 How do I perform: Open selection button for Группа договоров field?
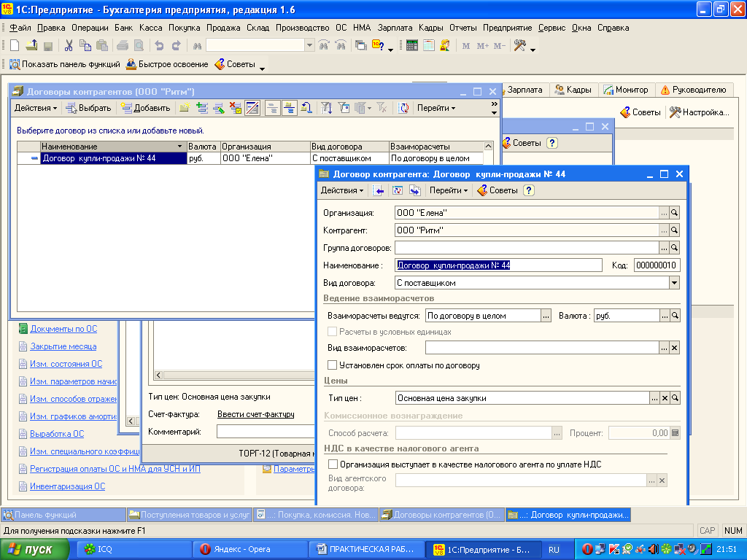(664, 248)
